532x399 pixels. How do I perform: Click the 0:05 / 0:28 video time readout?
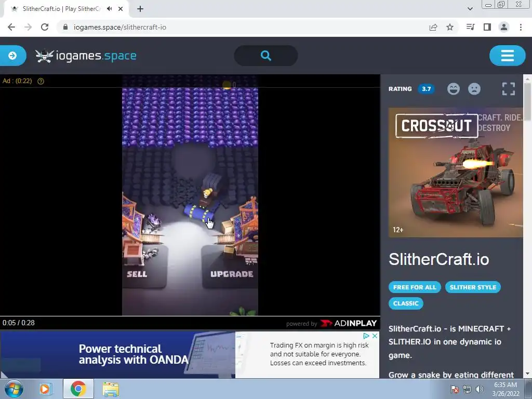19,323
